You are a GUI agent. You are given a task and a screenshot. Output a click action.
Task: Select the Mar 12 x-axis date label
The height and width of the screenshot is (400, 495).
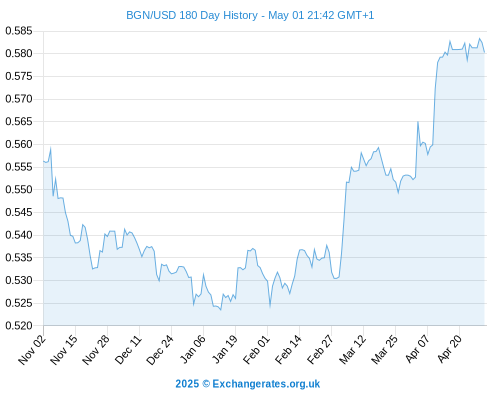coord(353,350)
